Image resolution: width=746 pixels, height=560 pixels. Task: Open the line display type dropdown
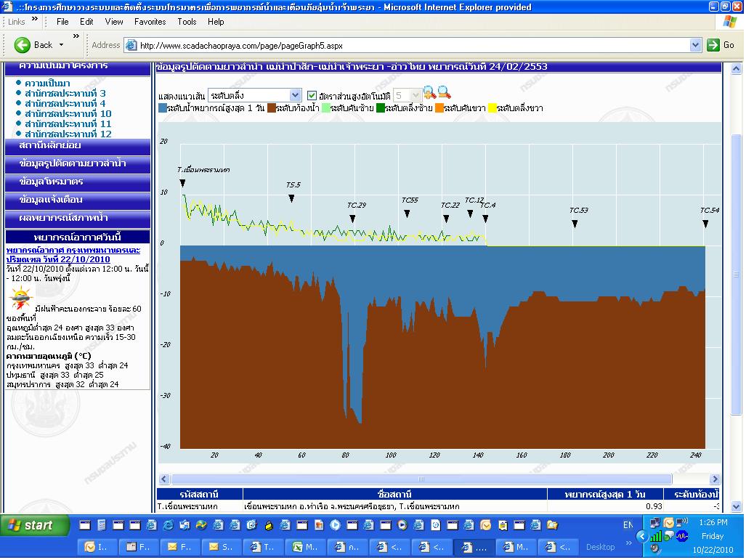[x=295, y=95]
